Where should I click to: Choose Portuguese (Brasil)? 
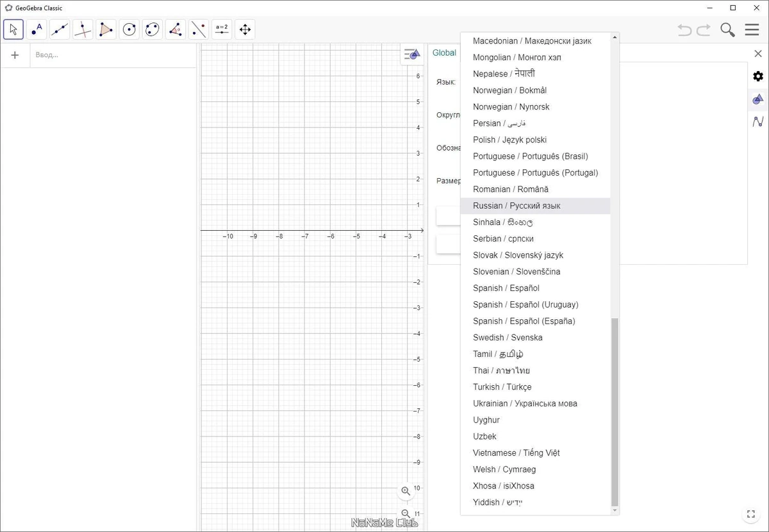535,156
